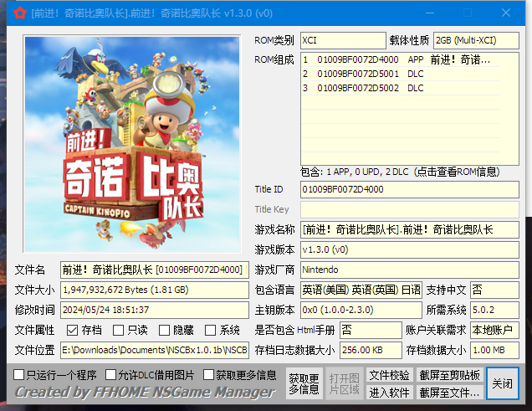Screen dimensions: 532x411
Task: Click the 游戏名称 field
Action: click(410, 229)
